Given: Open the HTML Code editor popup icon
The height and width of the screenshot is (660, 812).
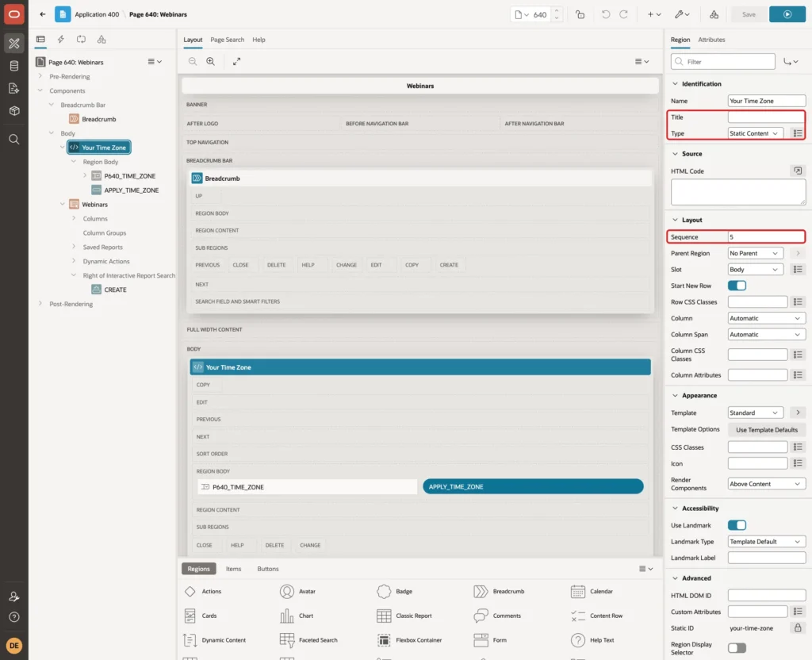Looking at the screenshot, I should tap(798, 171).
